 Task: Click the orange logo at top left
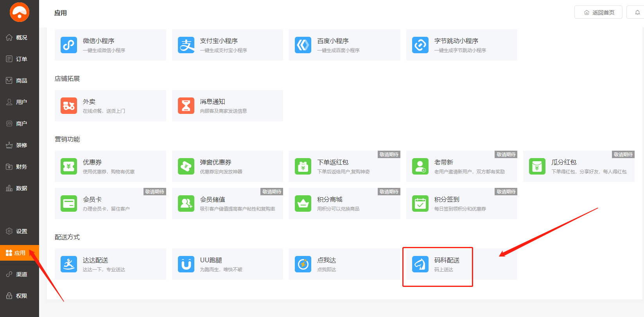pos(20,12)
